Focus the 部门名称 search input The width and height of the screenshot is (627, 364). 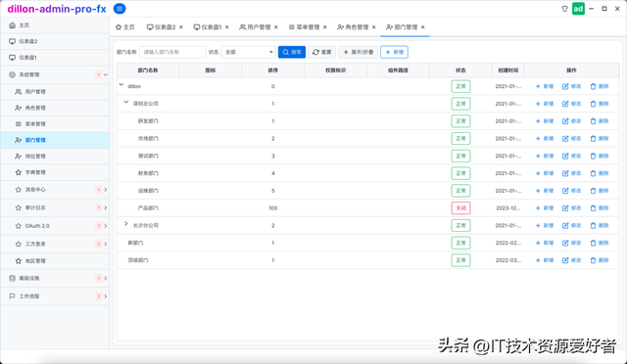pyautogui.click(x=172, y=52)
